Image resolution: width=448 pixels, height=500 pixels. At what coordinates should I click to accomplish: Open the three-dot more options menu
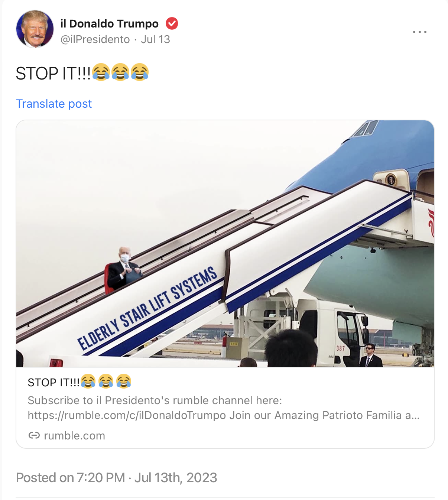click(420, 32)
